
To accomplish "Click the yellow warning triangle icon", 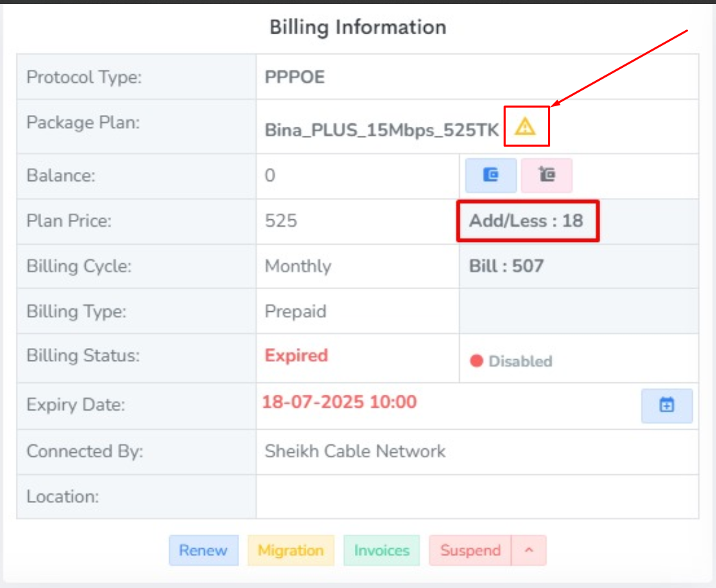I will pos(526,126).
